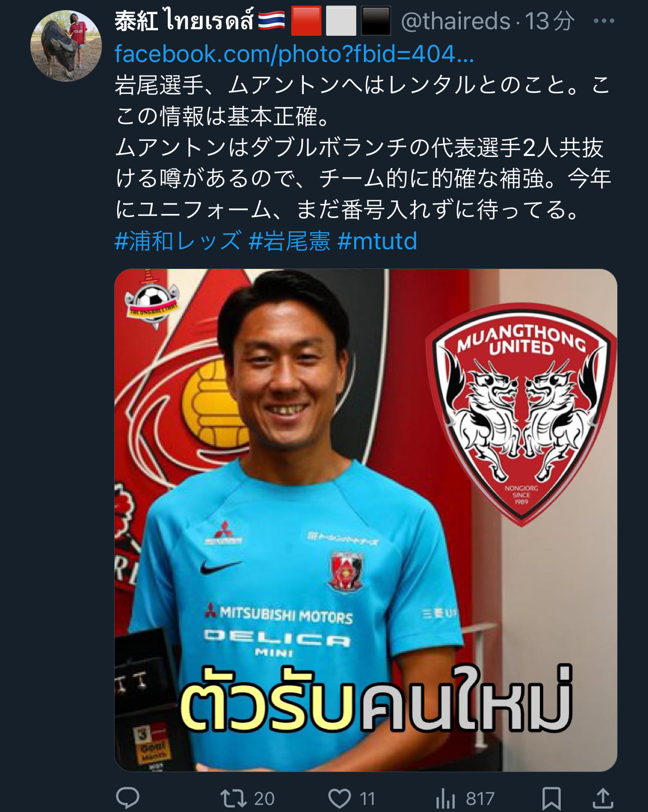This screenshot has height=812, width=648.
Task: Tap the 817 views count
Action: 480,798
